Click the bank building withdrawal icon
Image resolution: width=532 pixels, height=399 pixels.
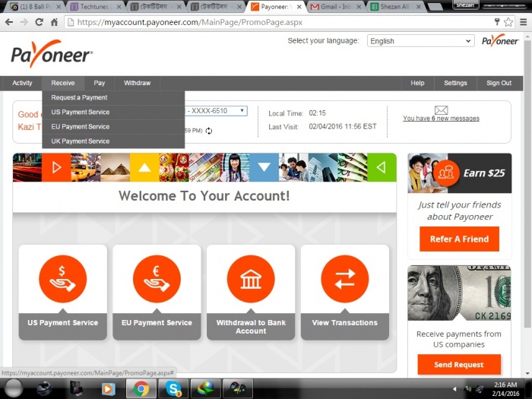pyautogui.click(x=251, y=279)
